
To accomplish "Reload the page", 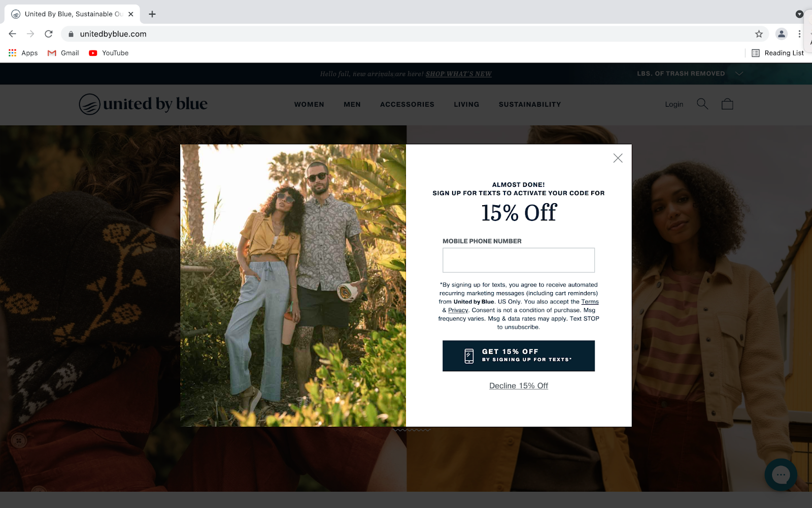I will [x=49, y=34].
